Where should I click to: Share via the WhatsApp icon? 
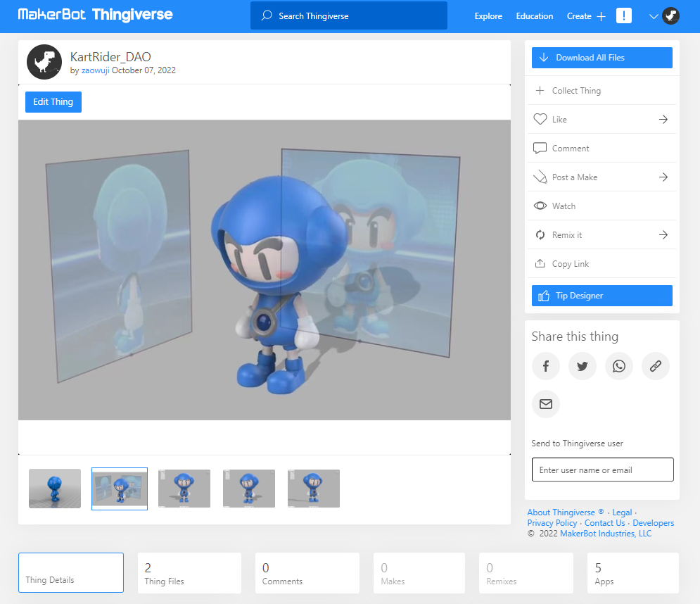tap(618, 366)
